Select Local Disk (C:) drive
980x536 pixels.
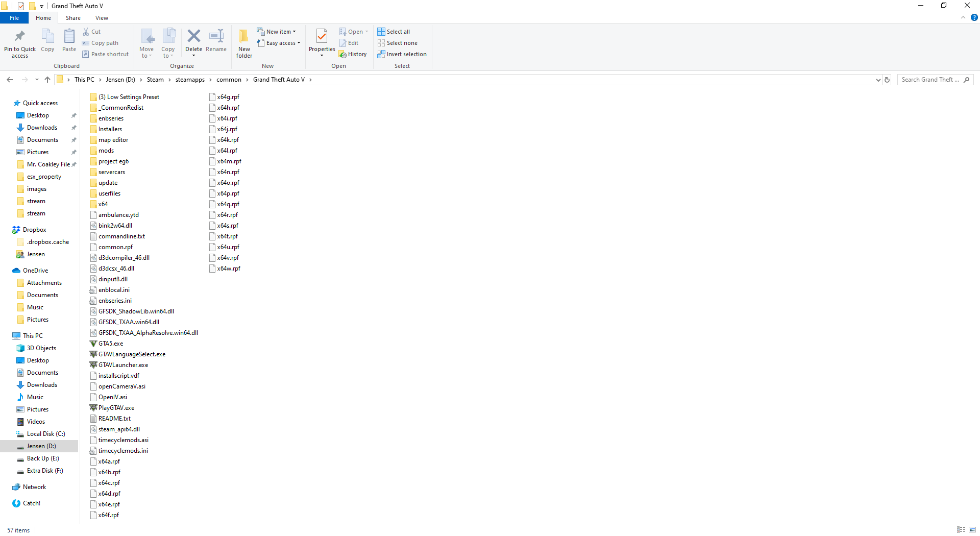(46, 434)
